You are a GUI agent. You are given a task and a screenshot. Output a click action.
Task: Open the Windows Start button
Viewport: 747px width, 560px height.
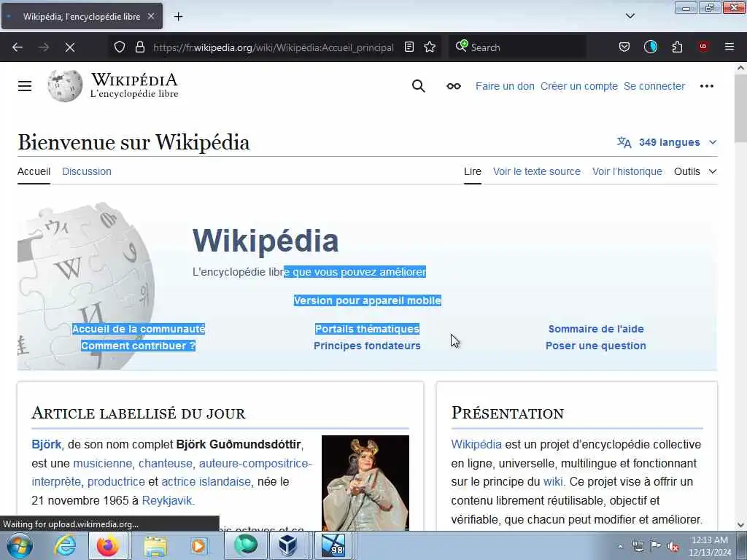click(x=20, y=545)
